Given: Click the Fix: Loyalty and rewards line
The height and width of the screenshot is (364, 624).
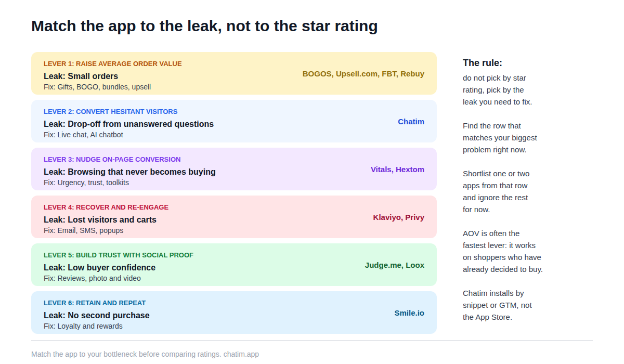Looking at the screenshot, I should pyautogui.click(x=83, y=326).
